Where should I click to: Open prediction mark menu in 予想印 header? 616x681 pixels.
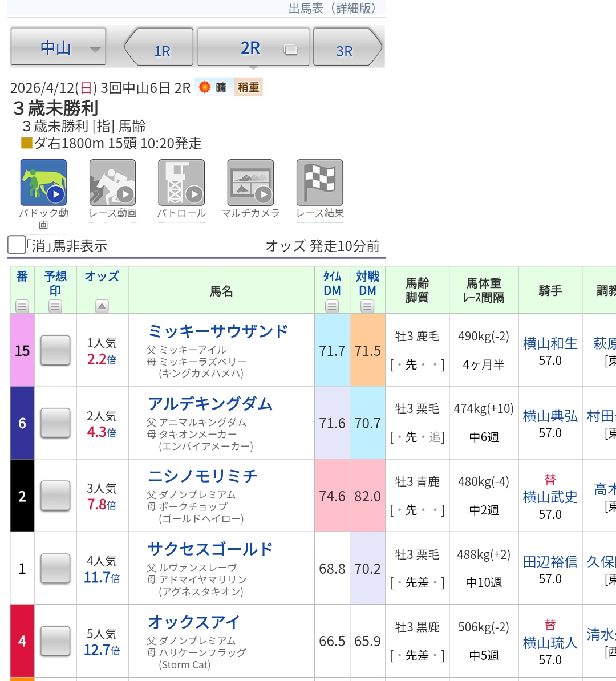[x=55, y=306]
